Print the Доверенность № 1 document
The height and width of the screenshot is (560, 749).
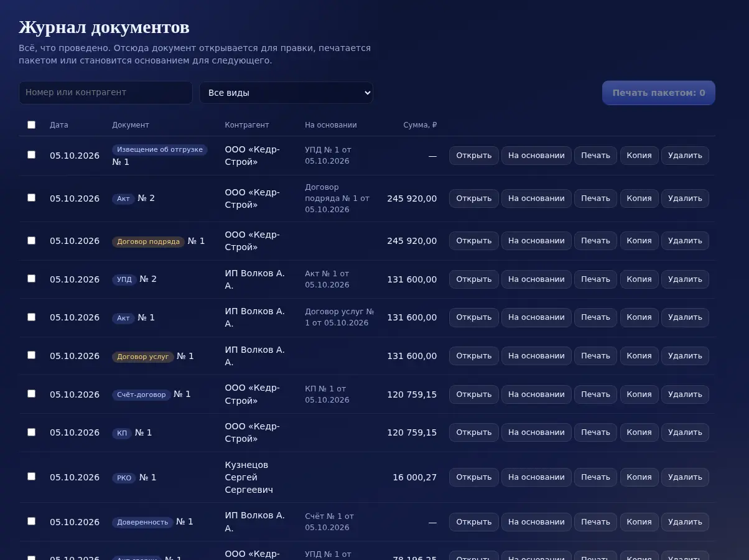click(x=595, y=522)
